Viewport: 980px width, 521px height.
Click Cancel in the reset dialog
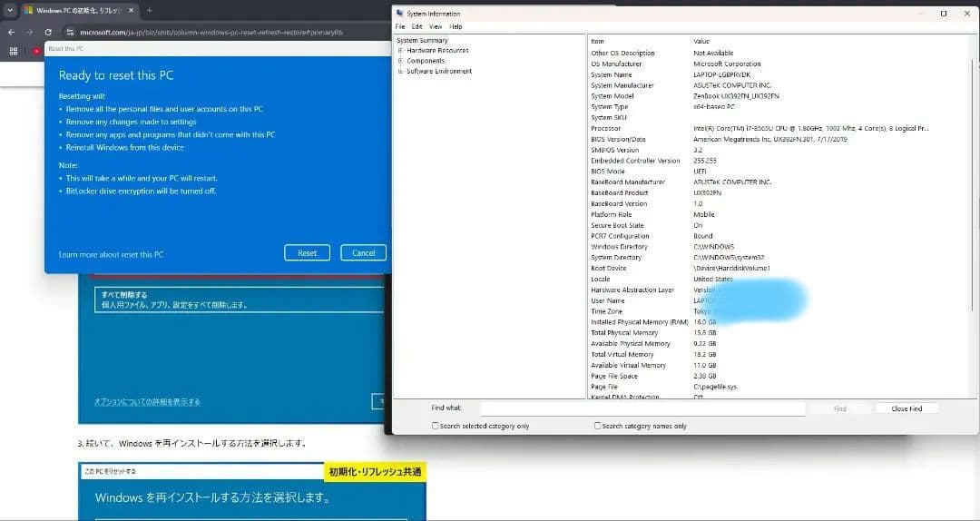click(x=363, y=253)
